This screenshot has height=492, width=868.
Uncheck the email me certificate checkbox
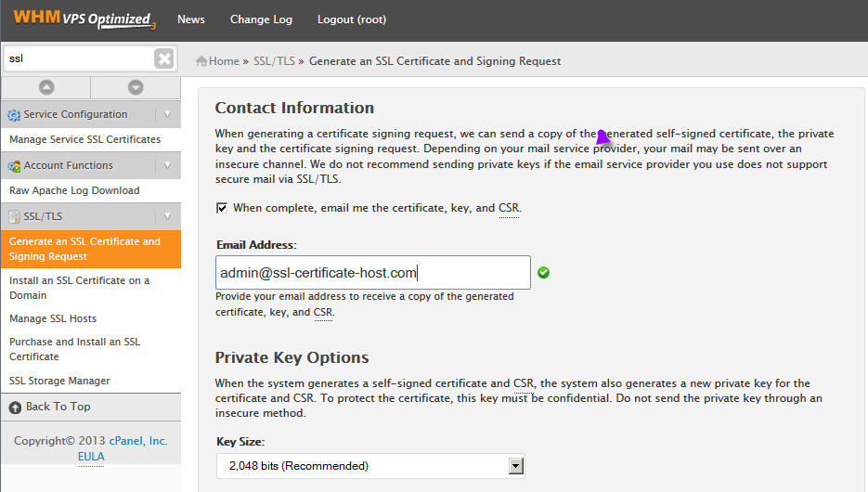222,208
